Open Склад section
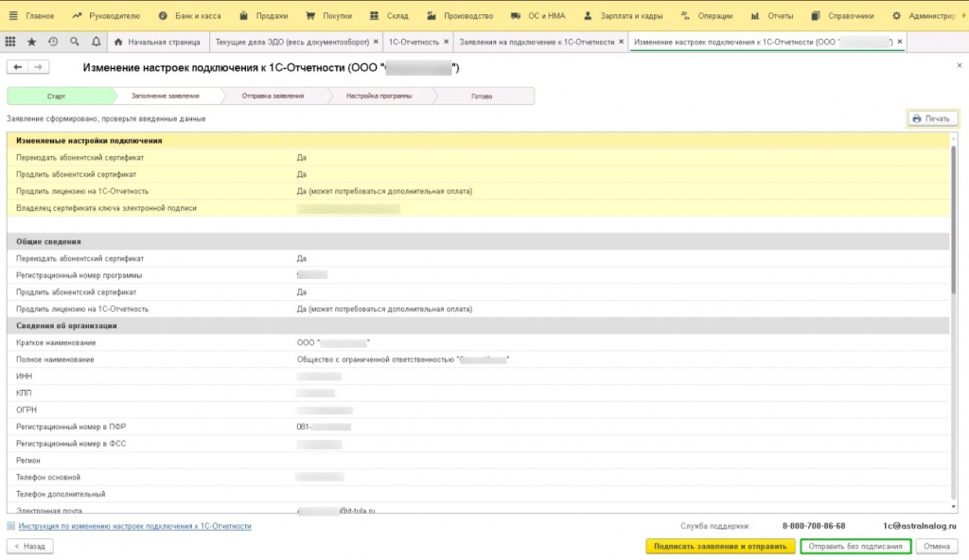This screenshot has width=969, height=560. click(x=389, y=15)
